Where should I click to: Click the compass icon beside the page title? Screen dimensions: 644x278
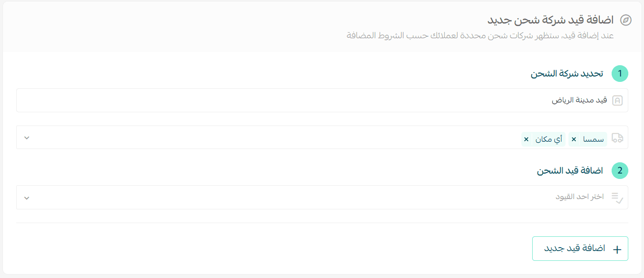625,20
